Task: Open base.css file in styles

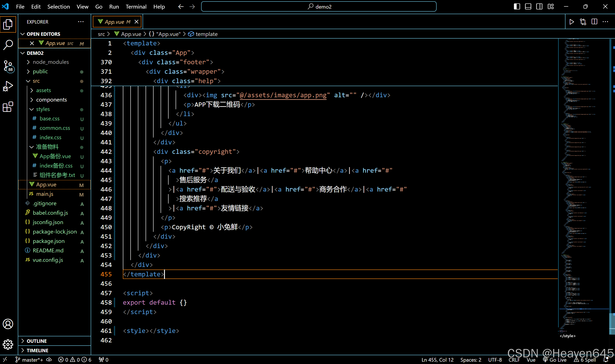Action: [x=54, y=119]
